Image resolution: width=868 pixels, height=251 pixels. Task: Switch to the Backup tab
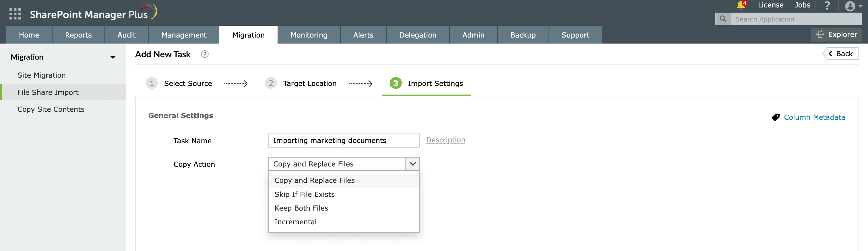[x=523, y=35]
